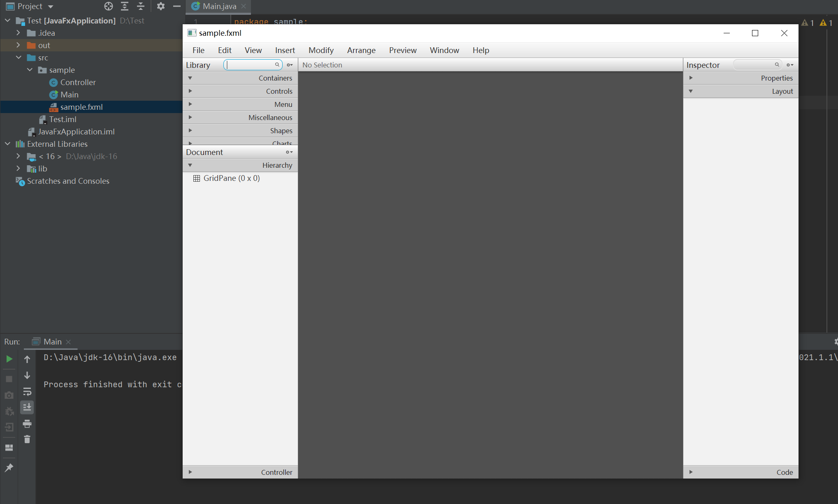Click the Pin Tab icon
The height and width of the screenshot is (504, 838).
9,468
